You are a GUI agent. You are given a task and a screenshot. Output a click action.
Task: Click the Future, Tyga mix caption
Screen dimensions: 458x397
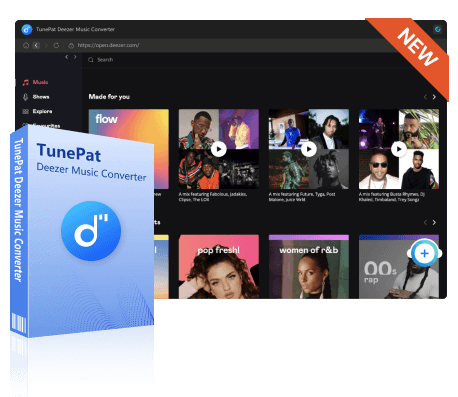click(x=302, y=197)
